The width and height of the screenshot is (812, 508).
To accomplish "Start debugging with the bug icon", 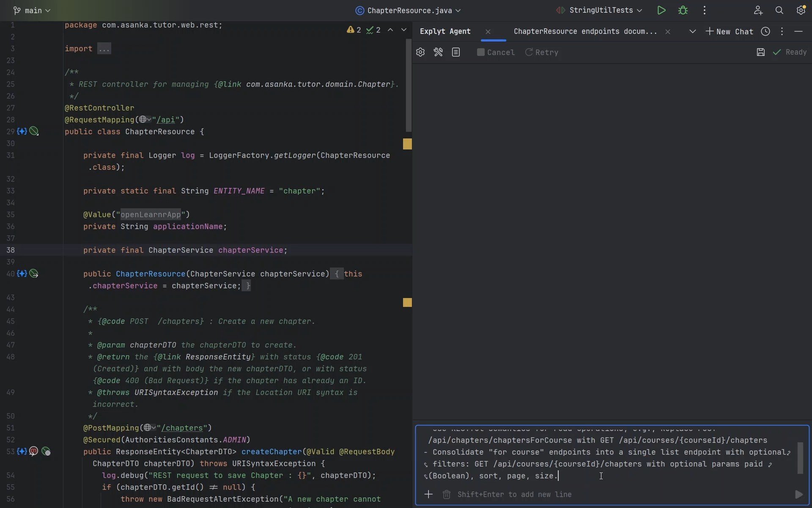I will (683, 11).
